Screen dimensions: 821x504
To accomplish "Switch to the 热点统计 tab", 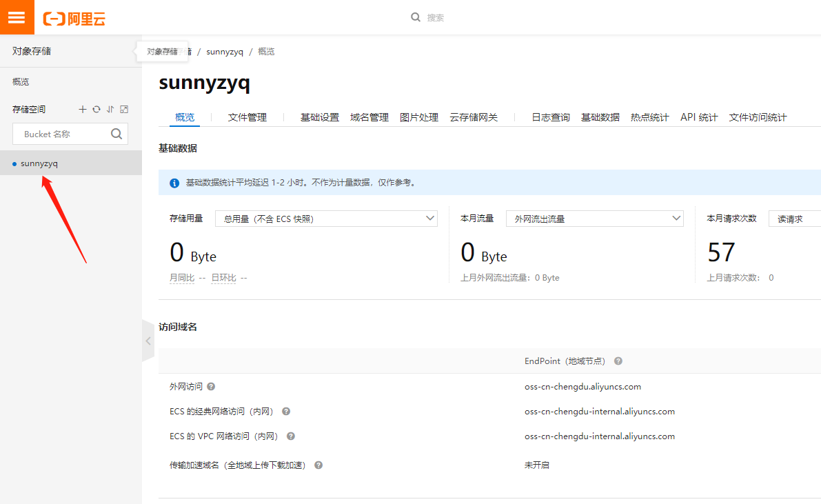I will pyautogui.click(x=650, y=117).
